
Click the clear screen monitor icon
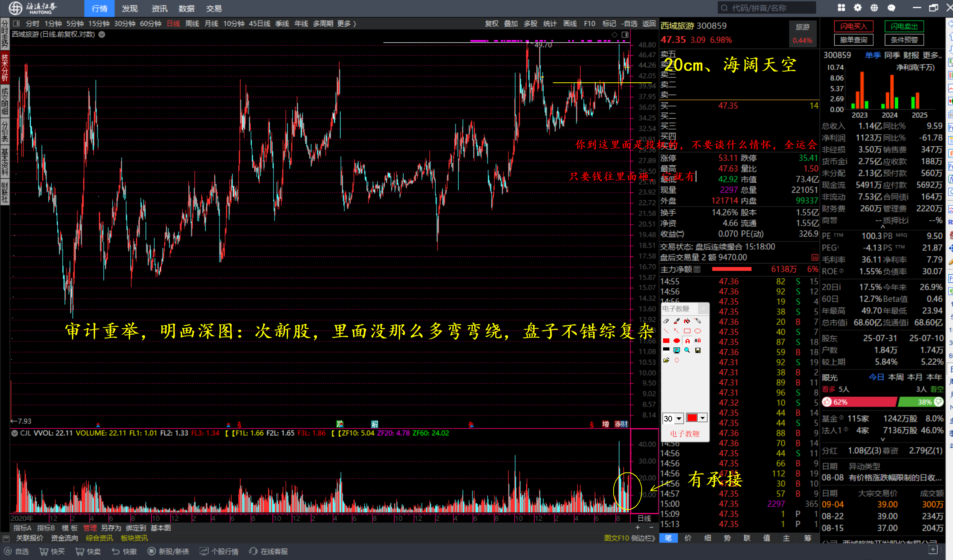coord(677,350)
